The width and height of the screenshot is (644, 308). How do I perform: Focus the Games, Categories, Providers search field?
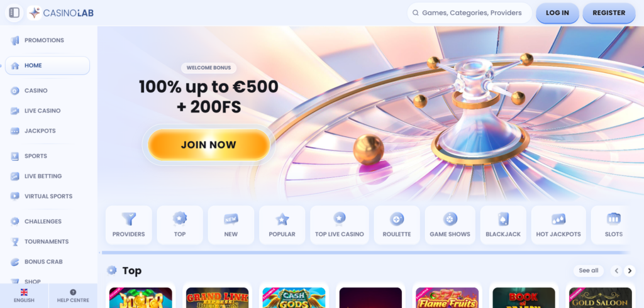469,13
